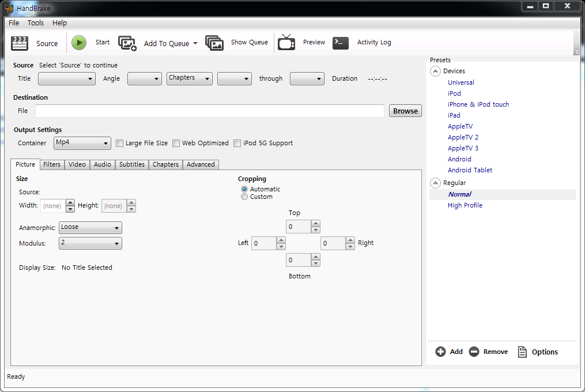Switch to the Subtitles tab
Image resolution: width=585 pixels, height=392 pixels.
132,165
